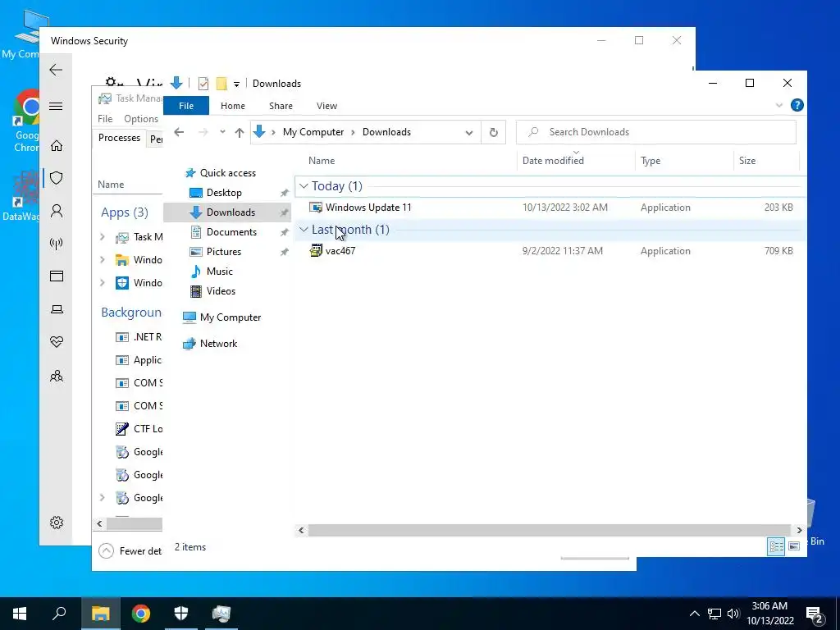Open Customize Quick Access Toolbar dropdown
The image size is (840, 630).
click(x=236, y=84)
